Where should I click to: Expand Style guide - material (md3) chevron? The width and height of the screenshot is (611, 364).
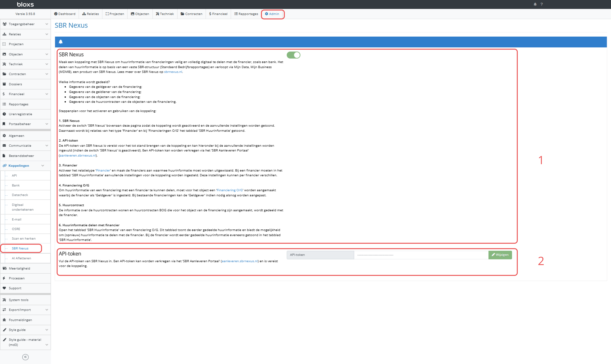[47, 345]
